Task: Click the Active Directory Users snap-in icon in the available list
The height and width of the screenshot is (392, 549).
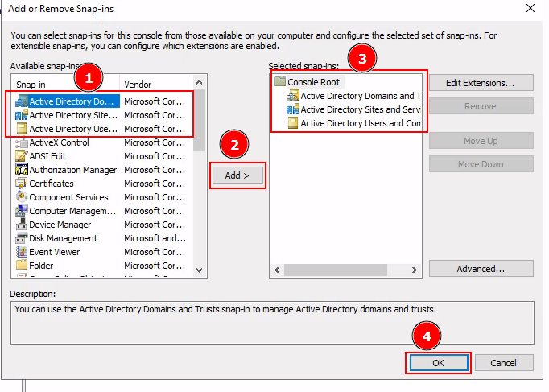Action: 22,129
